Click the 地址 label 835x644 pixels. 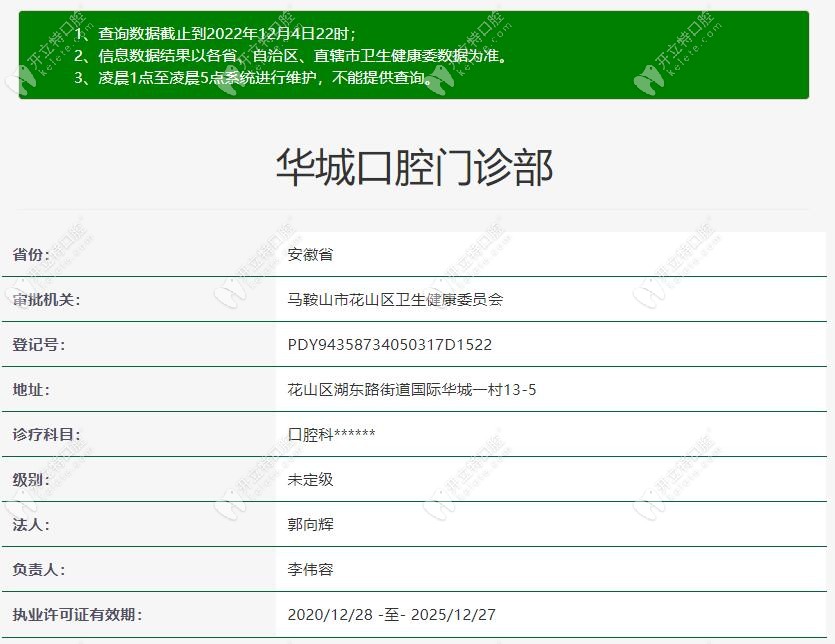pyautogui.click(x=31, y=389)
